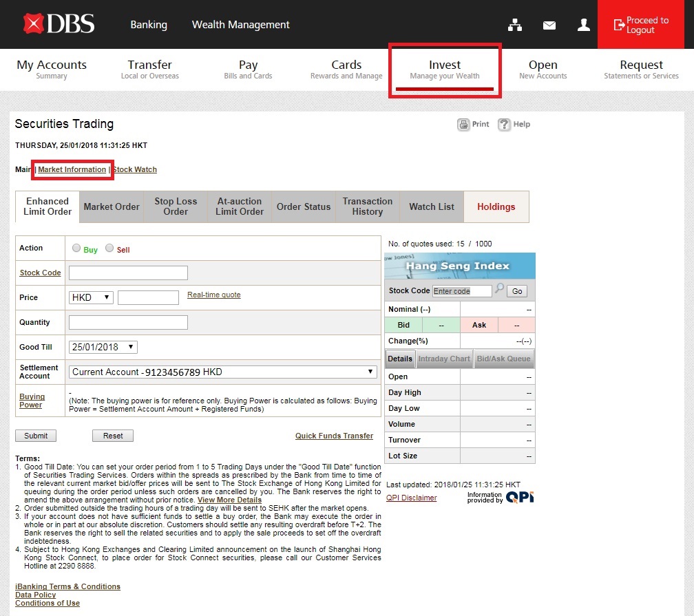Switch to the Market Order tab
Screen dimensions: 694x616
coord(112,206)
